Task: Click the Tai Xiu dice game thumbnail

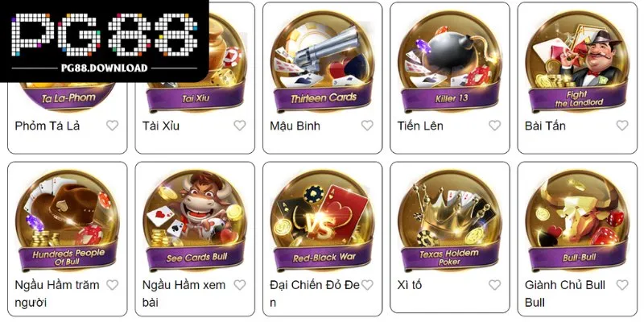Action: coord(195,60)
